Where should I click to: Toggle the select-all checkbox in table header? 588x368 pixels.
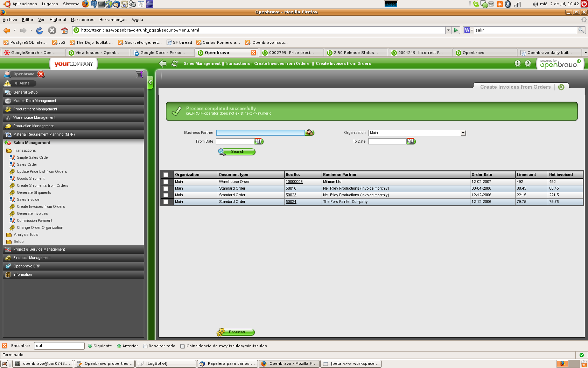(x=166, y=175)
